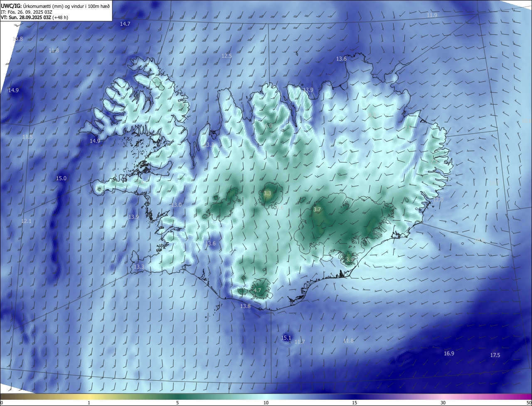Click the '(+48 h)' forecast offset

(60, 17)
